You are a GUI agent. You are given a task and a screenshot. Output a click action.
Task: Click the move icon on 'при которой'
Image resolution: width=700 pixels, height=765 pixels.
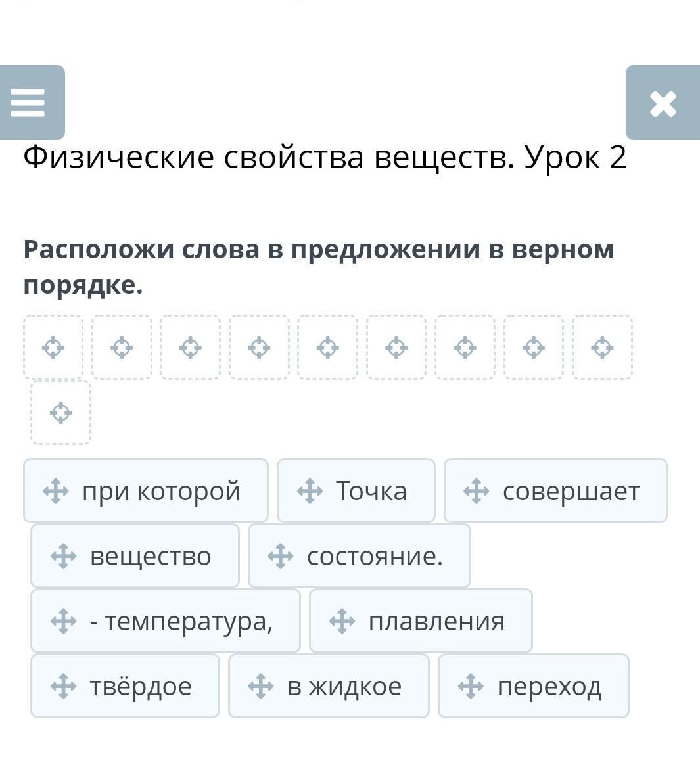click(x=55, y=491)
